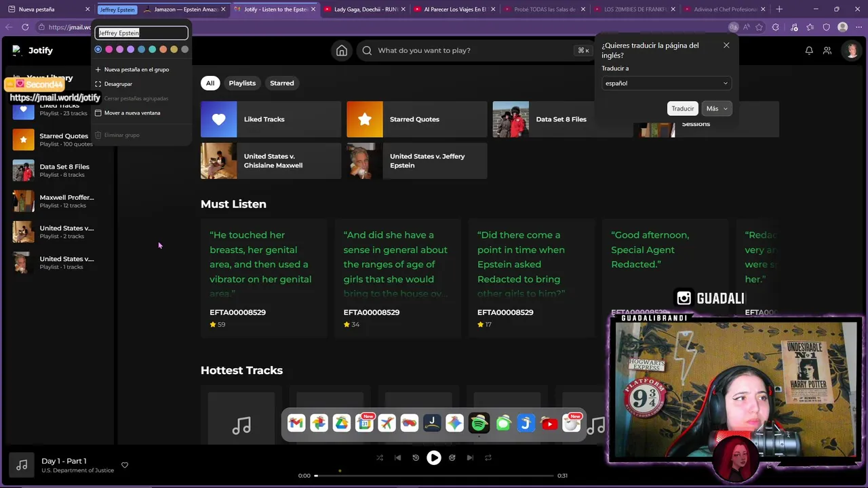Open Google Photos icon in dock

pyautogui.click(x=319, y=424)
